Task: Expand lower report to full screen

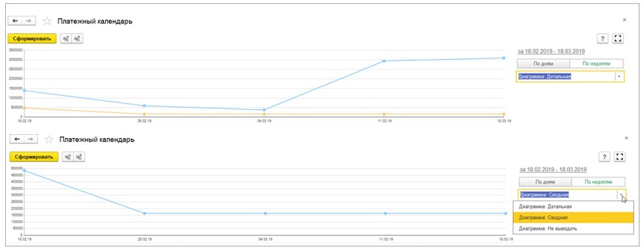Action: pos(620,157)
